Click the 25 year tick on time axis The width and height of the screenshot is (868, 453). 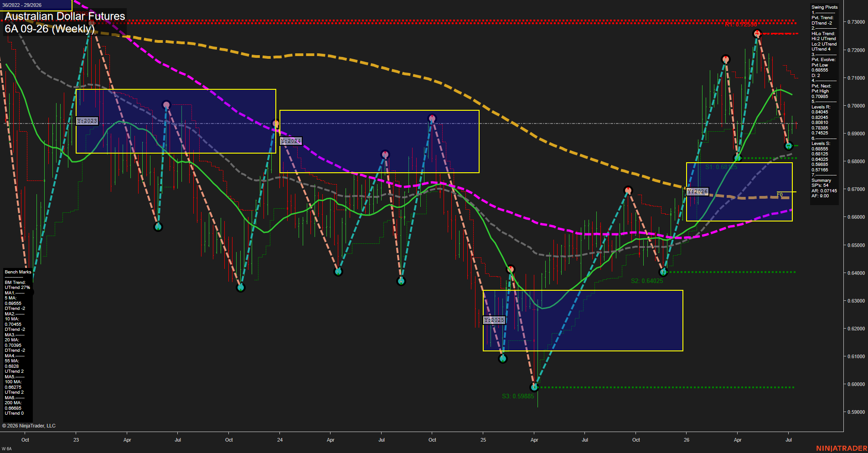click(x=483, y=440)
